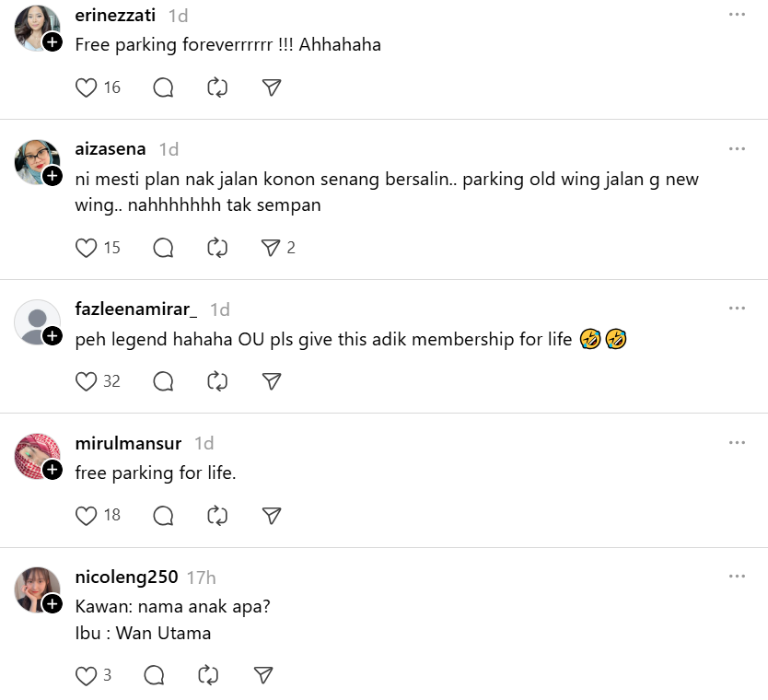Viewport: 768px width, 700px height.
Task: Open three-dot menu on fazleenamirar_'s comment
Action: pyautogui.click(x=737, y=309)
